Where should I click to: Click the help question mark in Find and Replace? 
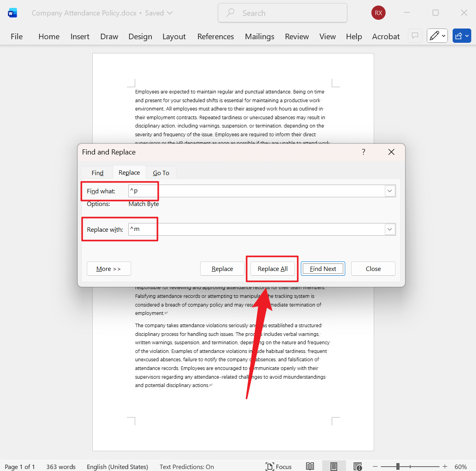click(x=363, y=152)
